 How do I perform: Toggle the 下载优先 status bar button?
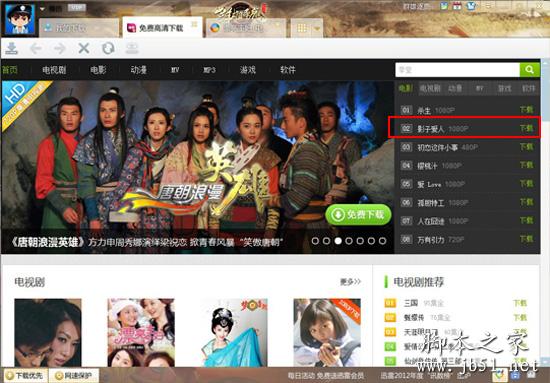click(x=24, y=376)
